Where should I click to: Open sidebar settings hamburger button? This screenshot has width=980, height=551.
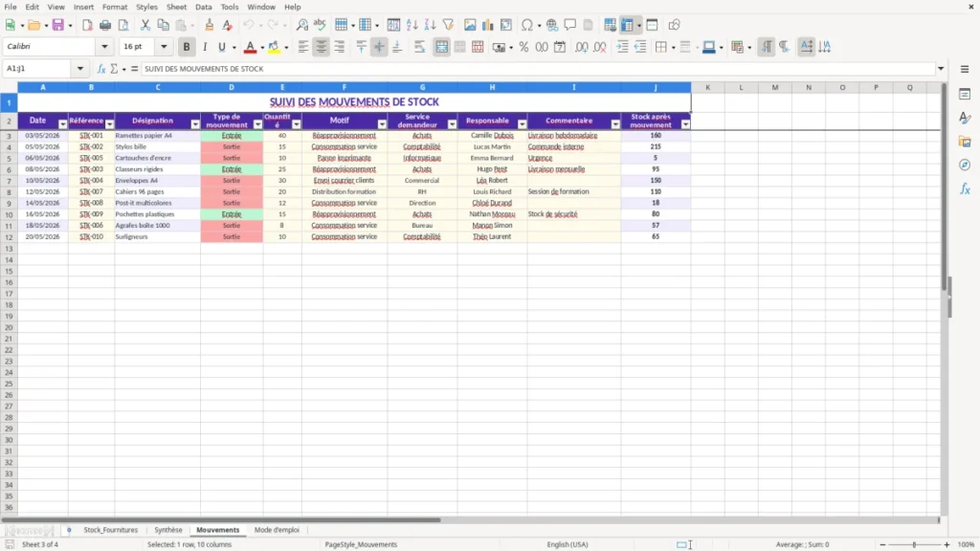pos(965,69)
